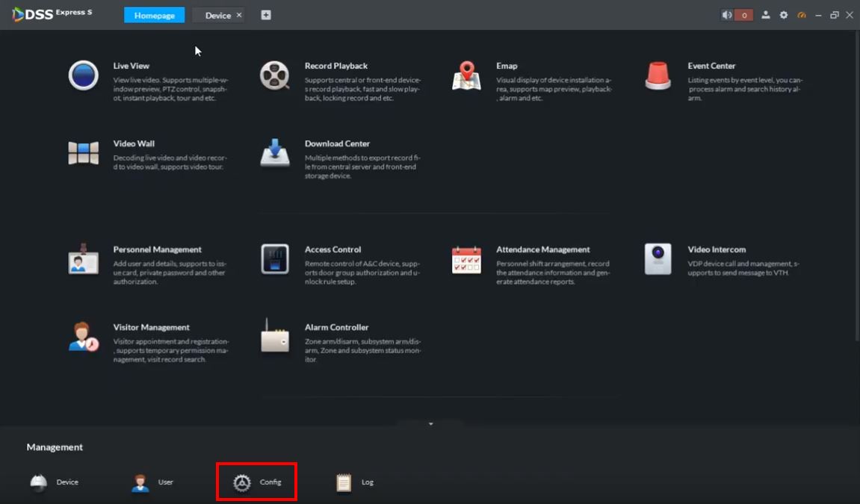Switch to the Homepage tab
The width and height of the screenshot is (860, 504).
[154, 16]
